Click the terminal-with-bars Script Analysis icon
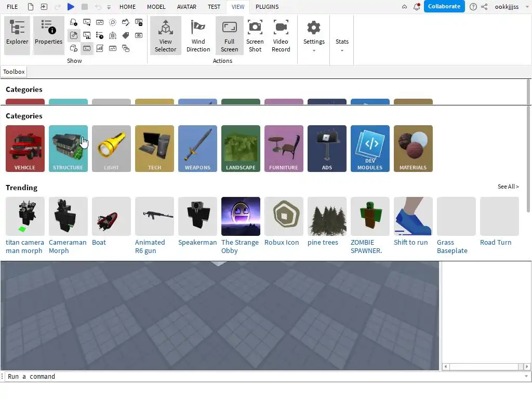 tap(87, 35)
